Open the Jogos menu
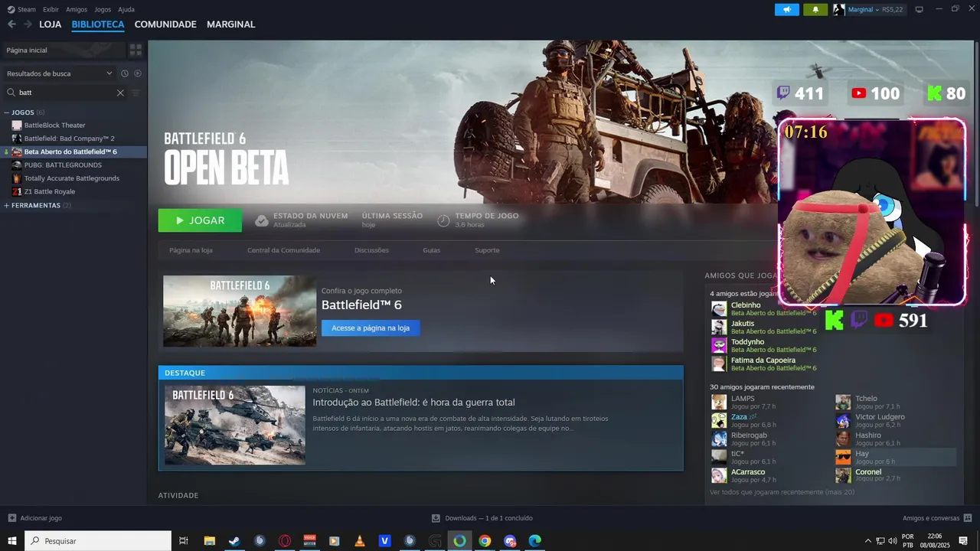This screenshot has height=551, width=980. tap(103, 9)
